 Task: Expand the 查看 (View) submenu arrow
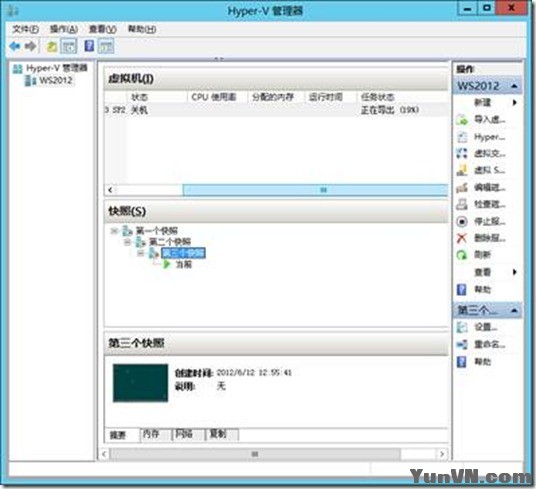coord(514,272)
